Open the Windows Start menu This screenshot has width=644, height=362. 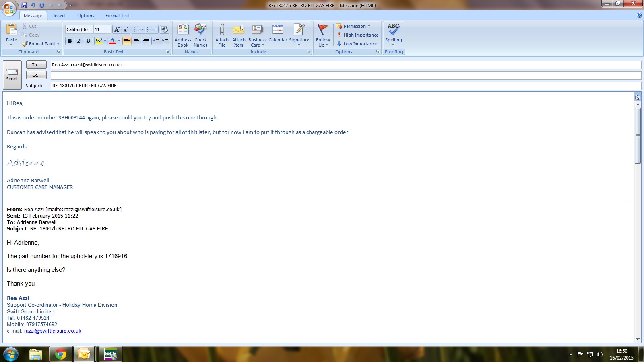coord(11,354)
